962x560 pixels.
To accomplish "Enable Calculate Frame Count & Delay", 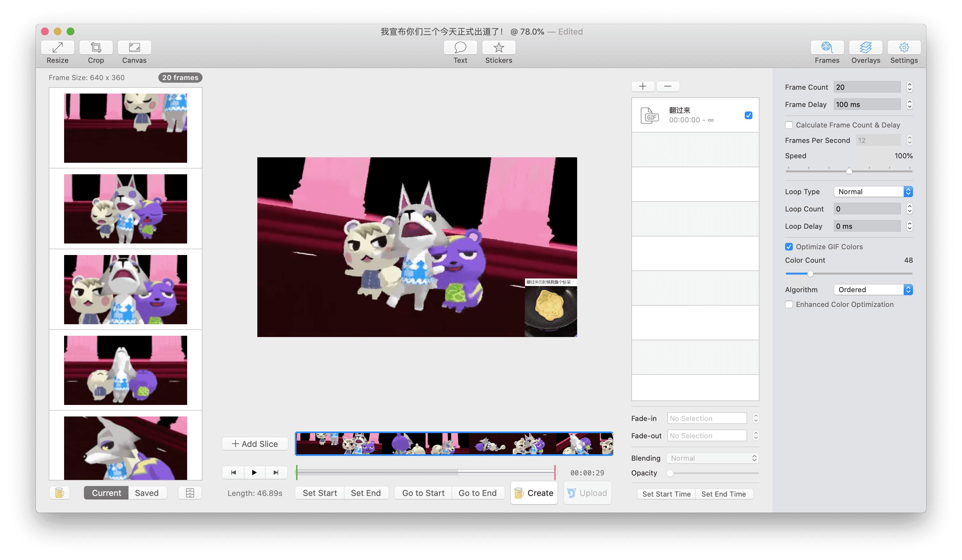I will (790, 125).
